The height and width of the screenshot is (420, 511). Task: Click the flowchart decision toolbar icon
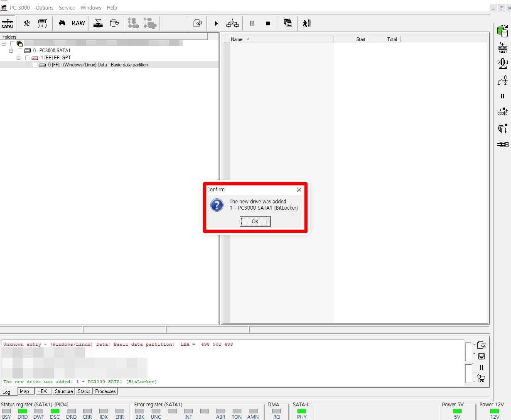tap(233, 23)
